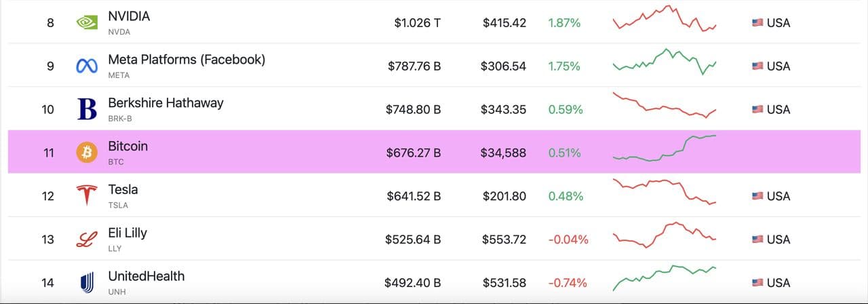Open the NVIDIA company link

pos(129,16)
